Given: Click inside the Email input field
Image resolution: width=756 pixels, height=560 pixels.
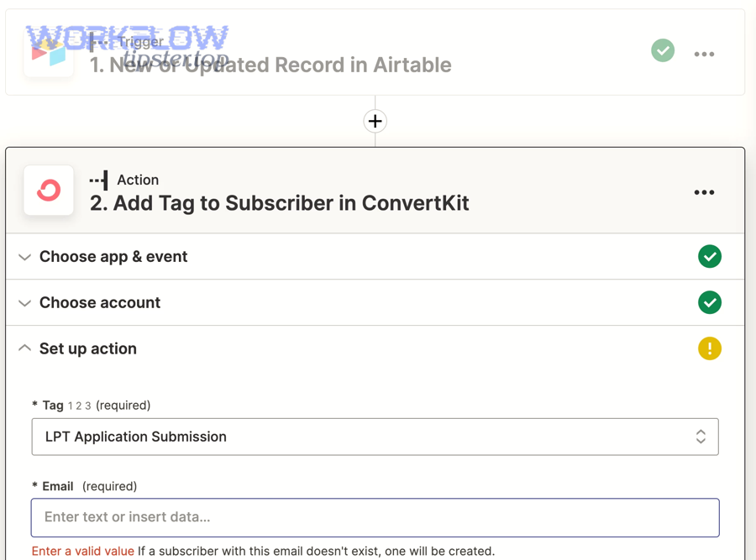Looking at the screenshot, I should point(375,517).
